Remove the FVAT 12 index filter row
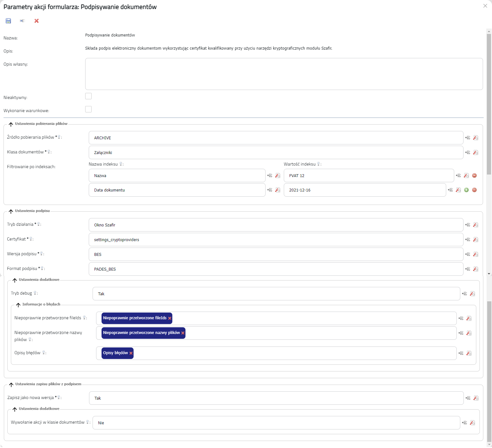This screenshot has height=448, width=492. point(474,176)
